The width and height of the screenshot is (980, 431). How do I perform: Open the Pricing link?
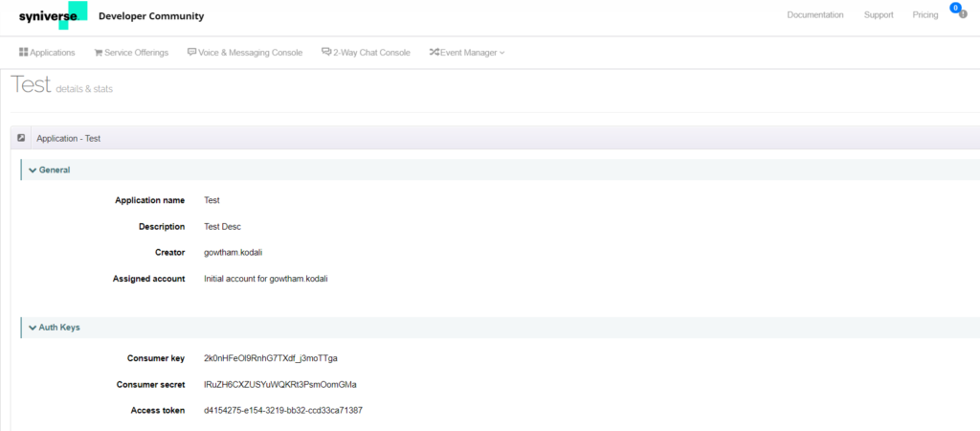(924, 15)
